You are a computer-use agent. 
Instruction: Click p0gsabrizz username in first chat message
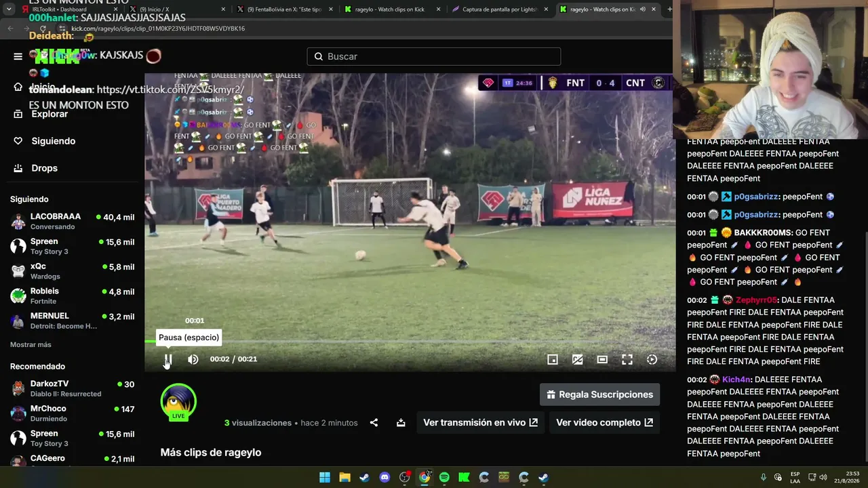(x=757, y=197)
